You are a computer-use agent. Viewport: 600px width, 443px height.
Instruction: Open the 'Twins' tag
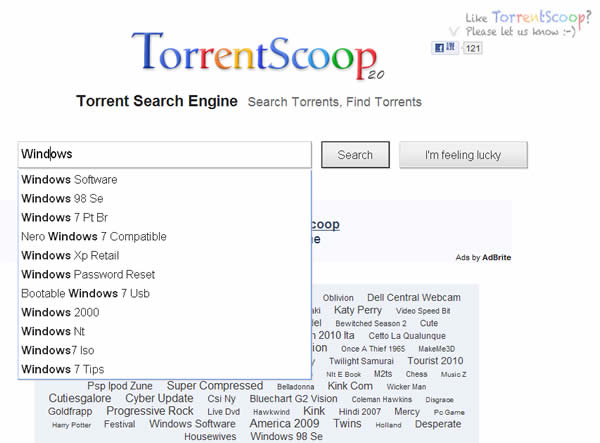[347, 423]
